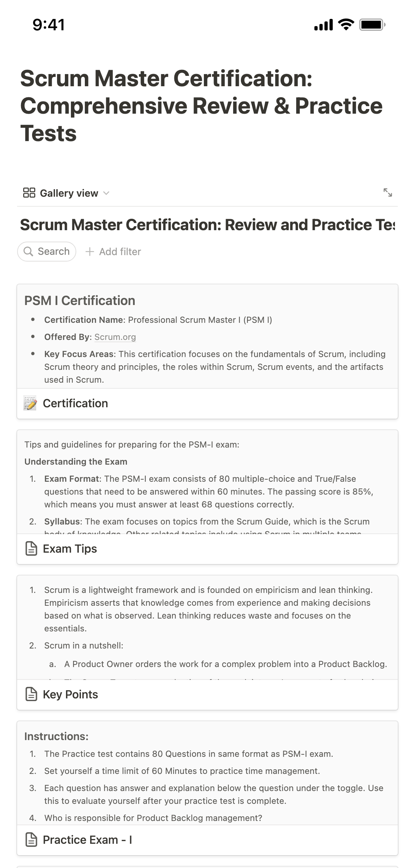The image size is (401, 868).
Task: Click the Certification memo pencil icon
Action: point(30,403)
